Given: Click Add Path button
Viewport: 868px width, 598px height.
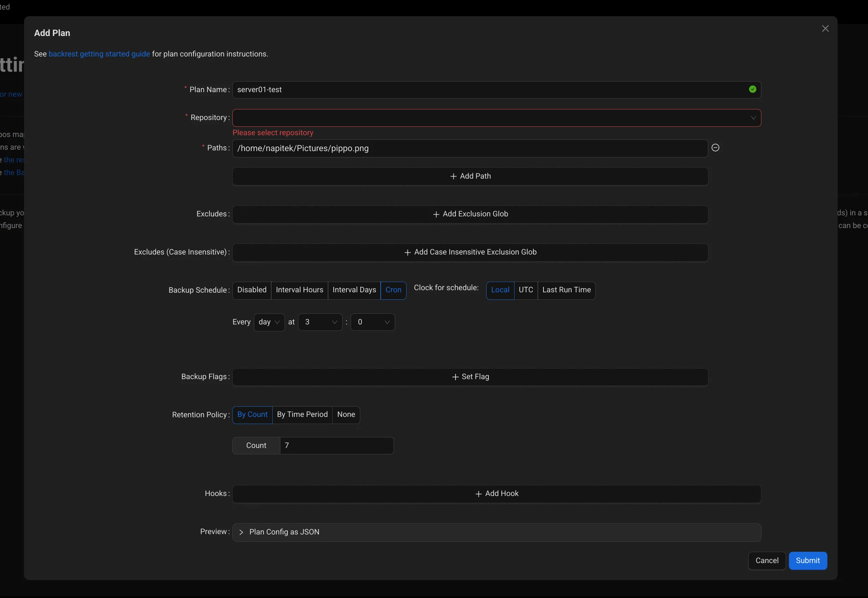Looking at the screenshot, I should 470,176.
